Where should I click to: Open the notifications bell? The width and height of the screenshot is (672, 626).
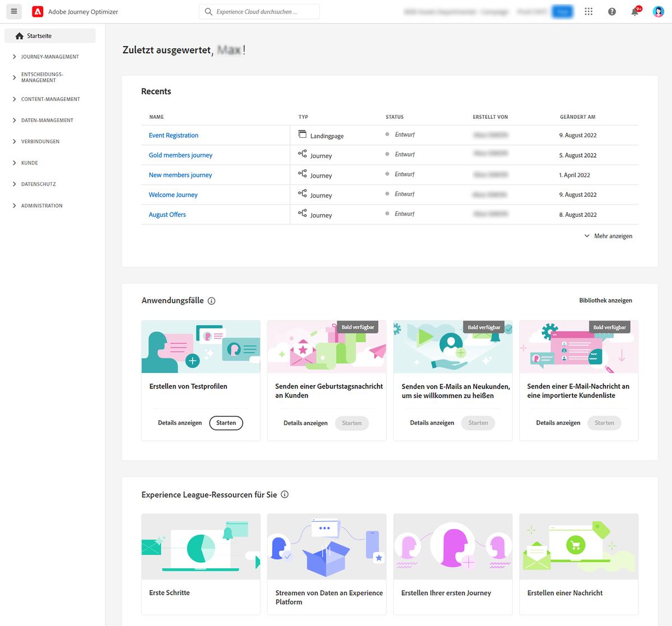[x=633, y=11]
